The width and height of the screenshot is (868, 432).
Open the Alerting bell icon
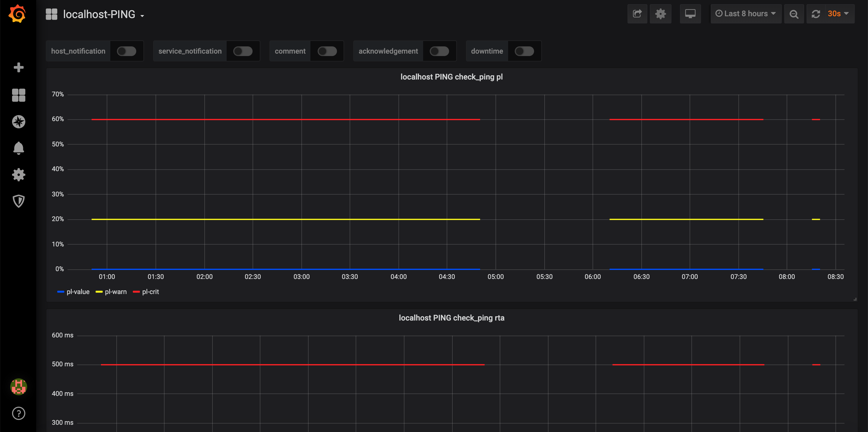tap(18, 148)
